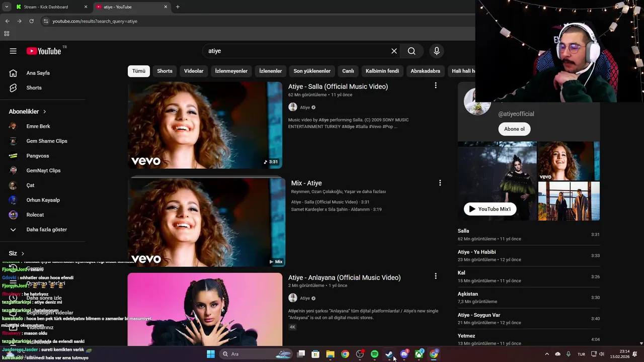Open Discord from the taskbar
The width and height of the screenshot is (644, 362).
[x=404, y=354]
